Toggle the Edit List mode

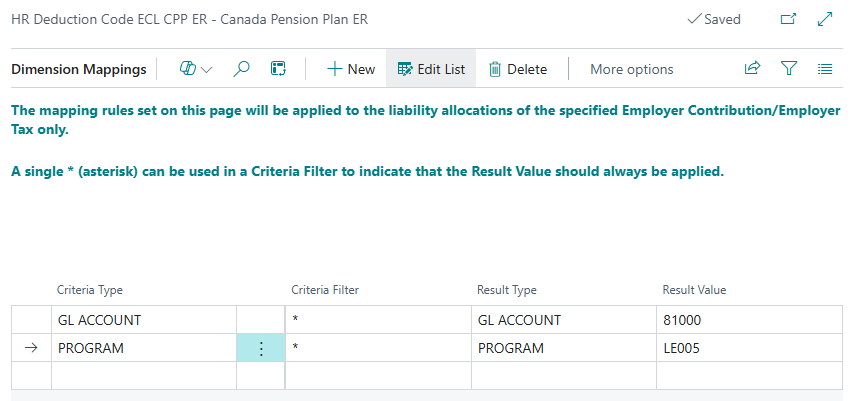[431, 69]
